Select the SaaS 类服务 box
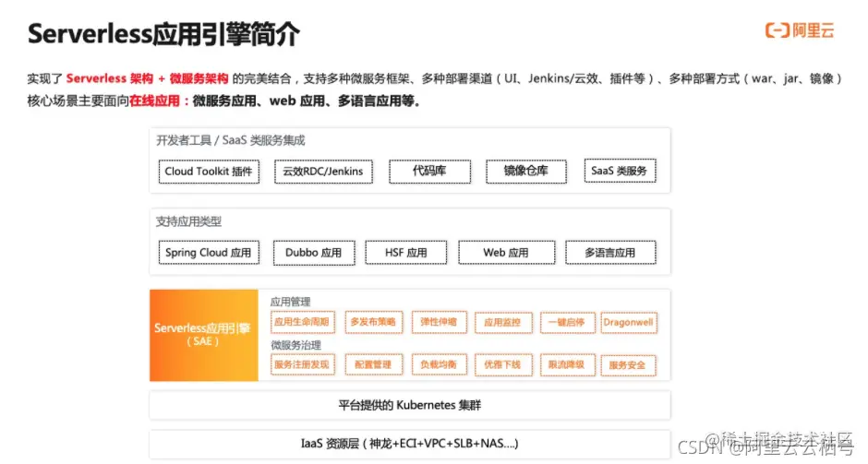 click(620, 171)
